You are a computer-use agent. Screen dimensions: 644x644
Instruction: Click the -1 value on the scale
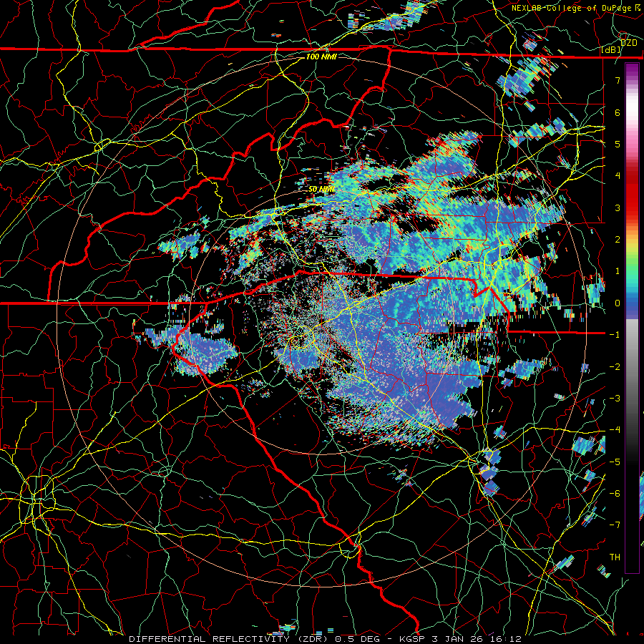pos(615,335)
